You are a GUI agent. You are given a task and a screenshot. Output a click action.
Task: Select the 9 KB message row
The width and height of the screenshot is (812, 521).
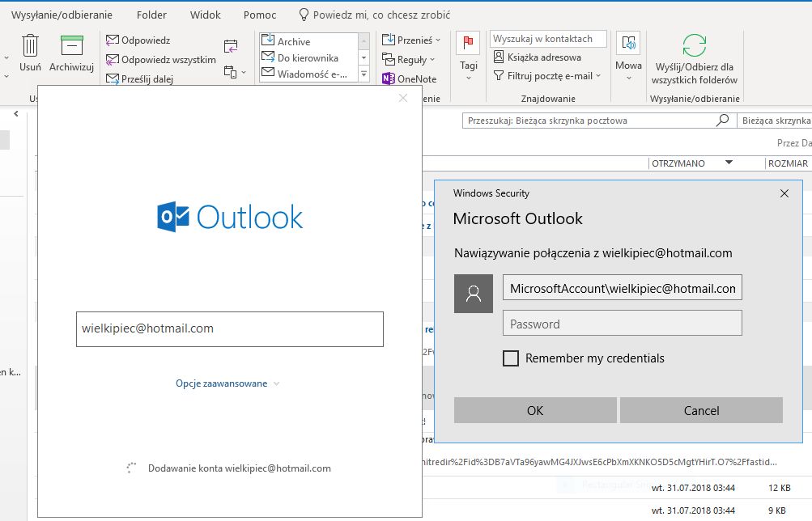[617, 510]
